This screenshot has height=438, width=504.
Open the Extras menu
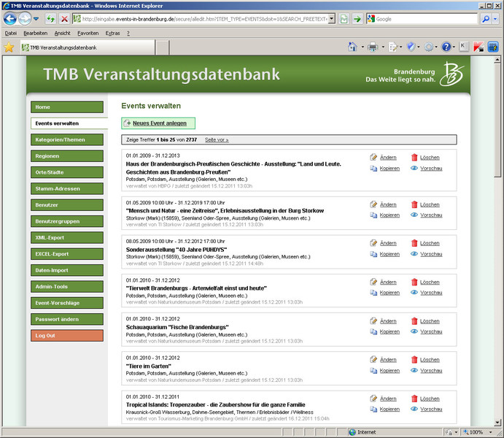112,33
